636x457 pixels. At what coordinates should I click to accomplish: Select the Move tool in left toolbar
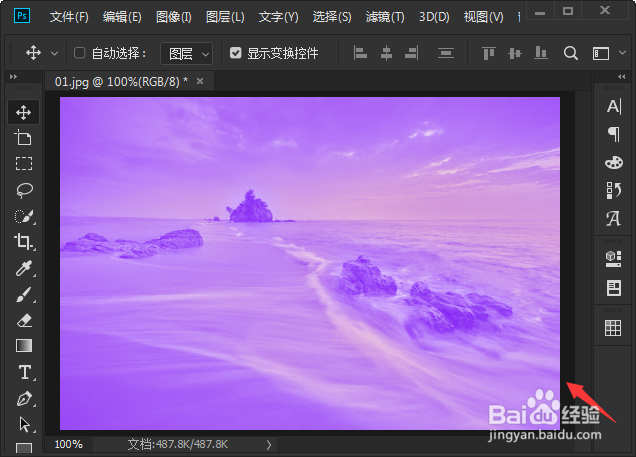click(24, 112)
